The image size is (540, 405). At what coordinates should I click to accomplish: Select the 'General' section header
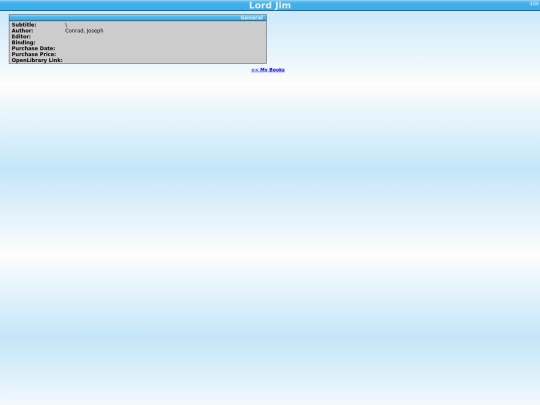click(138, 18)
